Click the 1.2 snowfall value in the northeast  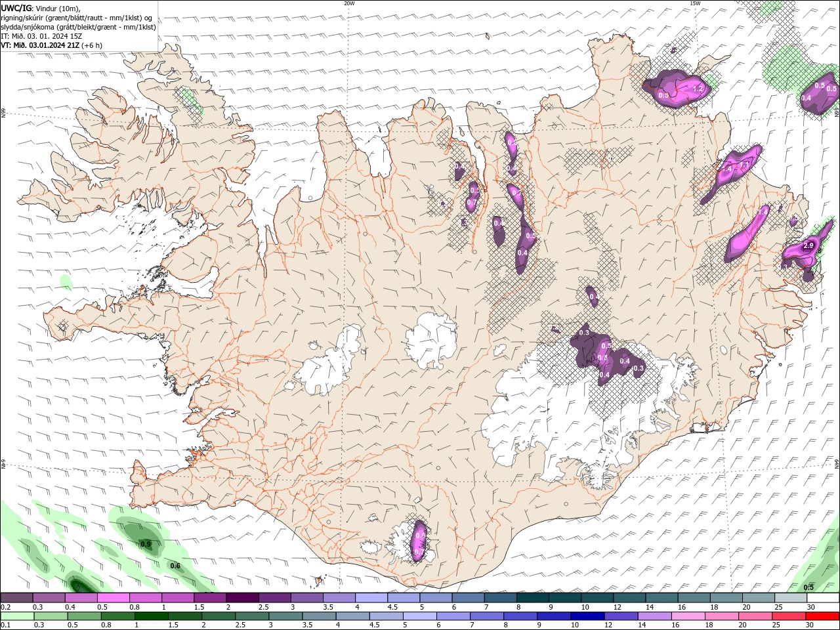pyautogui.click(x=698, y=89)
